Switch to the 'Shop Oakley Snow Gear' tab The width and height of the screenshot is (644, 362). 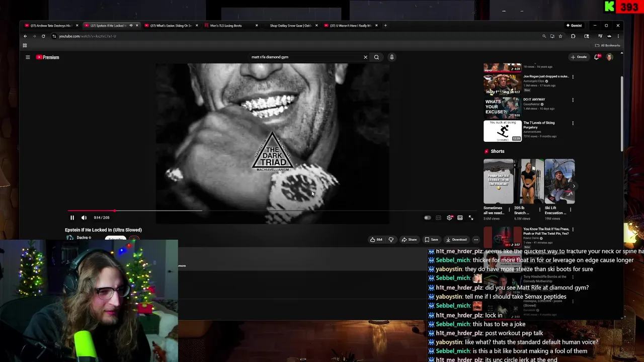click(x=290, y=26)
